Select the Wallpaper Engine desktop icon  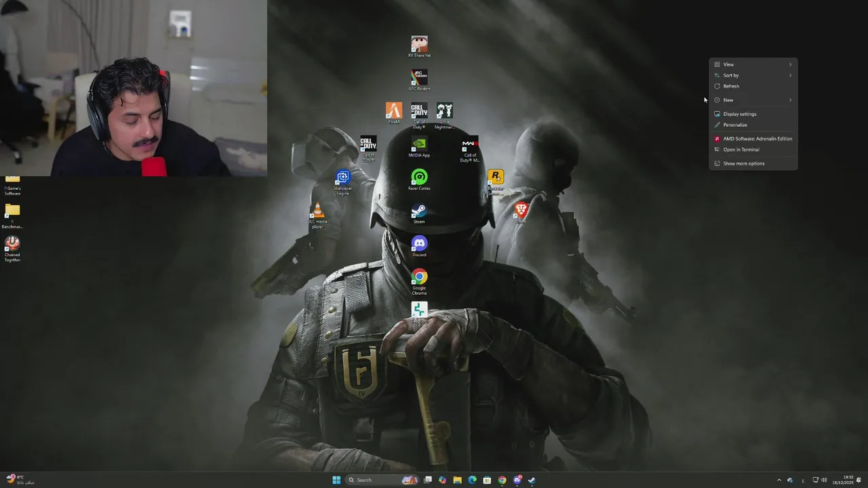(343, 182)
